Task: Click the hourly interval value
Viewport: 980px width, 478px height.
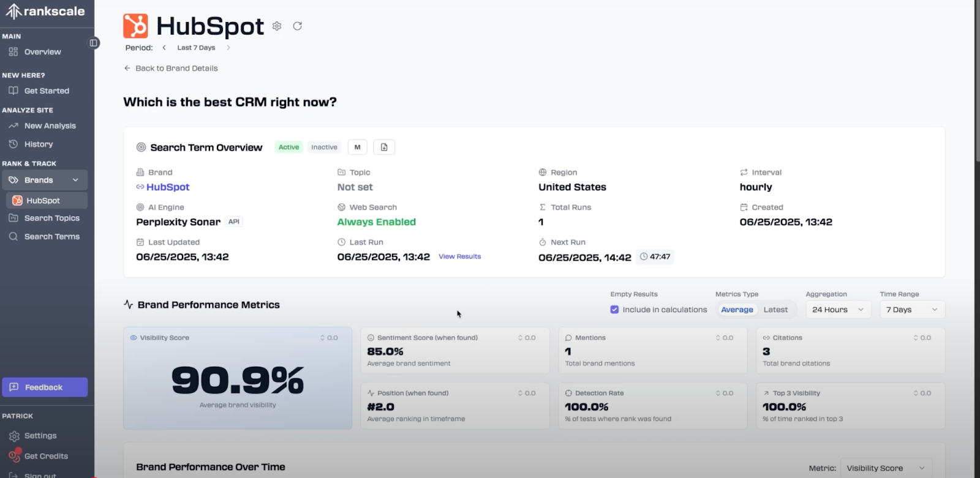Action: point(756,187)
